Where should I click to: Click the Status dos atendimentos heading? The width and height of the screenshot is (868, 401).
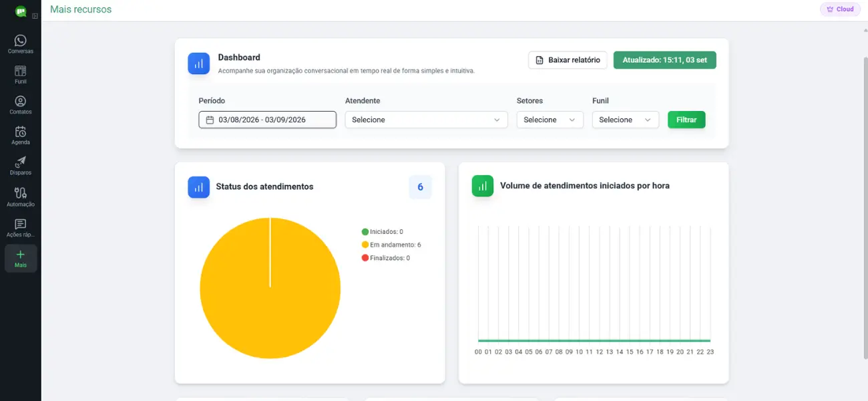tap(264, 187)
